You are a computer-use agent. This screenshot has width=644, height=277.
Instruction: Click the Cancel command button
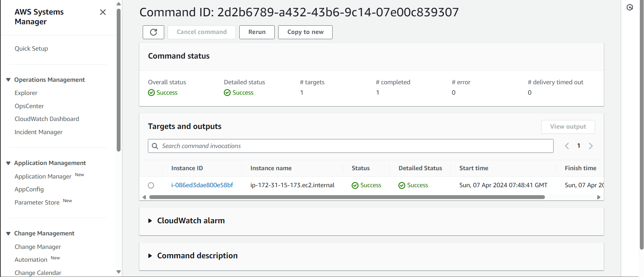[202, 32]
